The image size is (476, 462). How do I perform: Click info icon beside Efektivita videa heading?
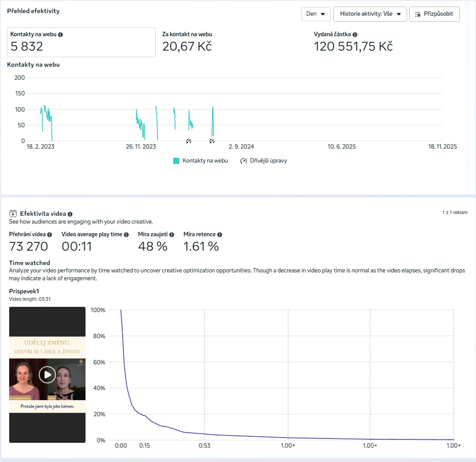tap(70, 214)
